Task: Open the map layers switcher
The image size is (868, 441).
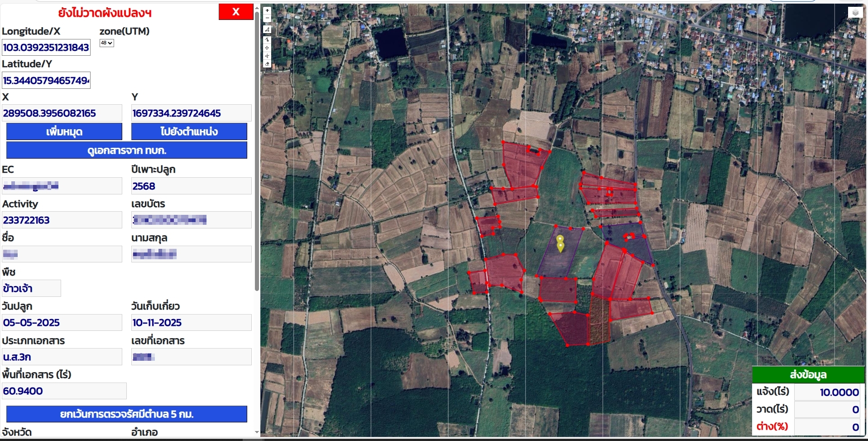Action: (855, 13)
